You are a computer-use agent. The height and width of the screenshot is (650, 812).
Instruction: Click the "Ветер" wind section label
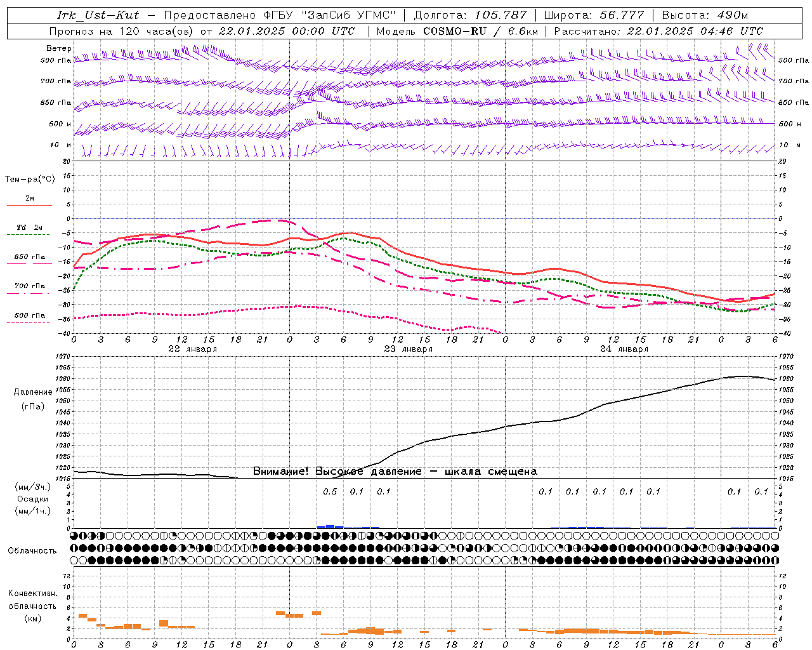pyautogui.click(x=59, y=48)
